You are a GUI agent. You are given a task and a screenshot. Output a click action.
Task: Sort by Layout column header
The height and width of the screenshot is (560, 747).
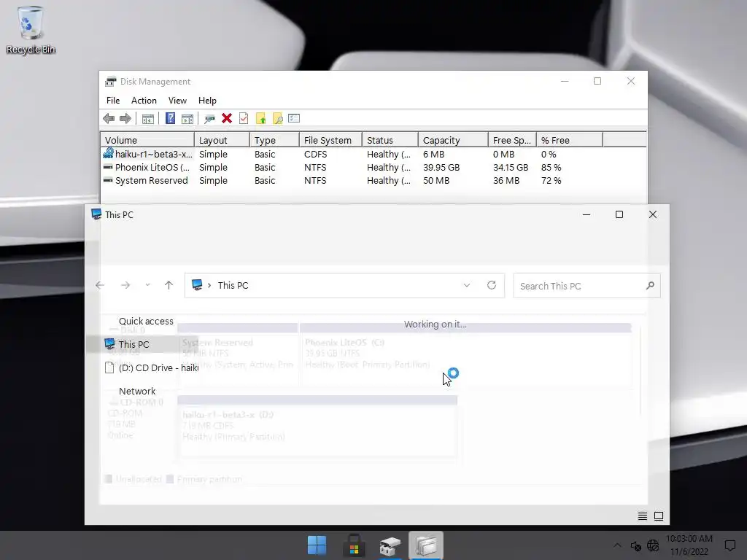222,140
